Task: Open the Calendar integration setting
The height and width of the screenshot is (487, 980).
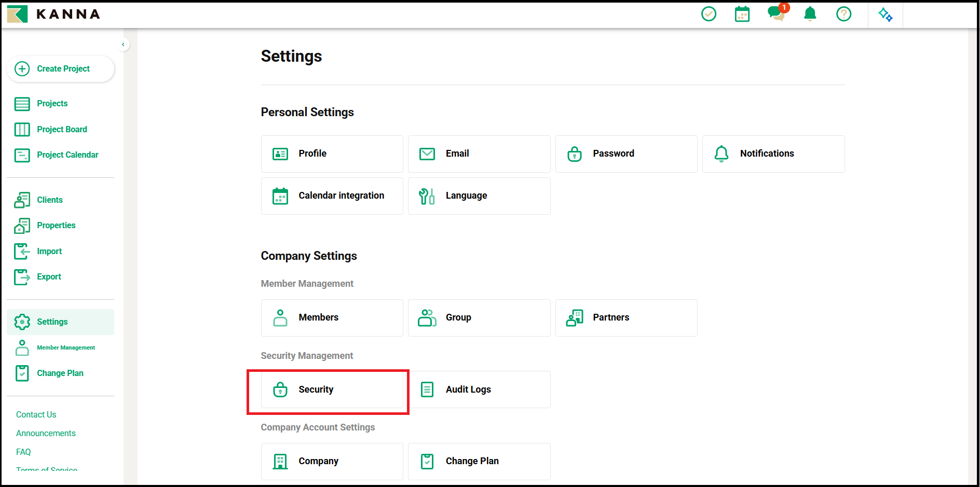Action: (x=332, y=196)
